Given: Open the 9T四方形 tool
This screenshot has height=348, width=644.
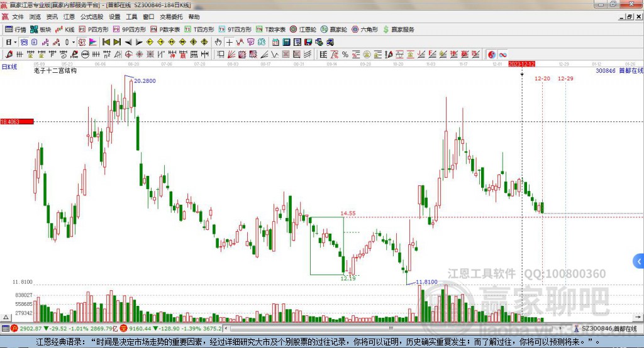Looking at the screenshot, I should tap(235, 30).
